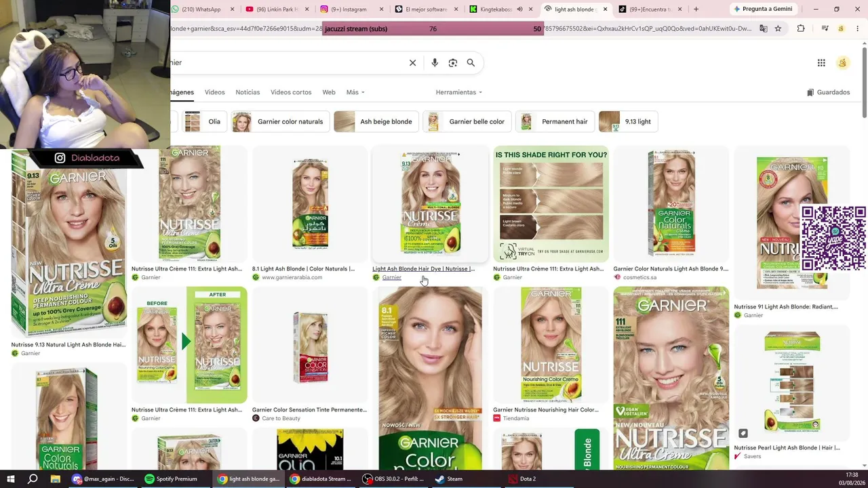The image size is (868, 488).
Task: Switch to Dota 2 in the taskbar
Action: pos(522,479)
